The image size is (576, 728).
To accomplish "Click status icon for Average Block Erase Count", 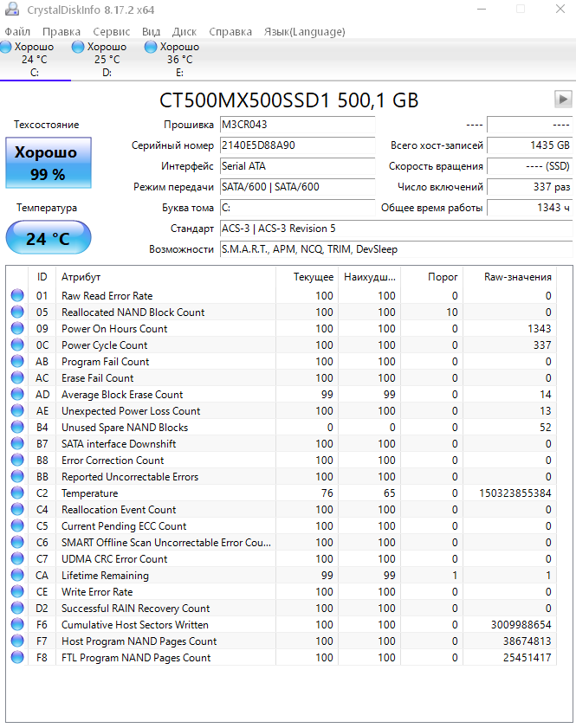I will point(17,394).
